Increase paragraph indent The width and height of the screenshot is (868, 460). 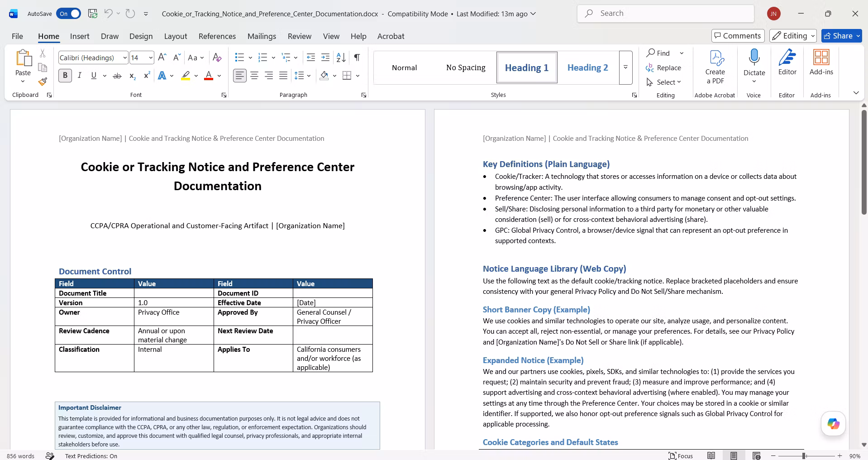click(x=325, y=57)
